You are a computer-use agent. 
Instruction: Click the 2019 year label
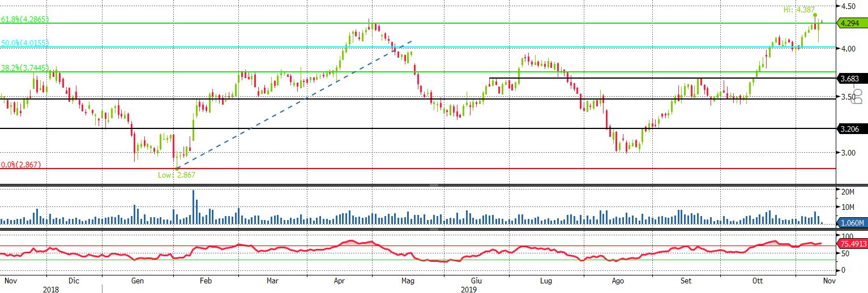coord(469,288)
